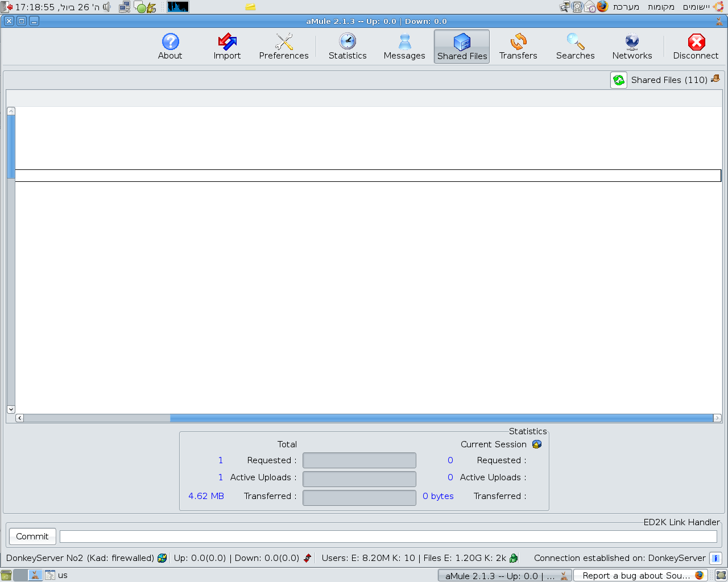Open the Messages window

tap(404, 47)
